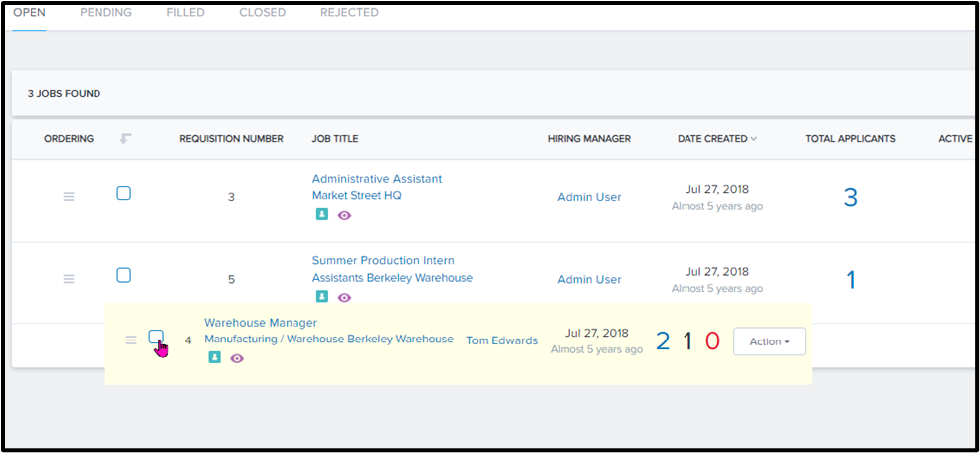The width and height of the screenshot is (980, 453).
Task: Switch to the Pending tab
Action: click(105, 13)
